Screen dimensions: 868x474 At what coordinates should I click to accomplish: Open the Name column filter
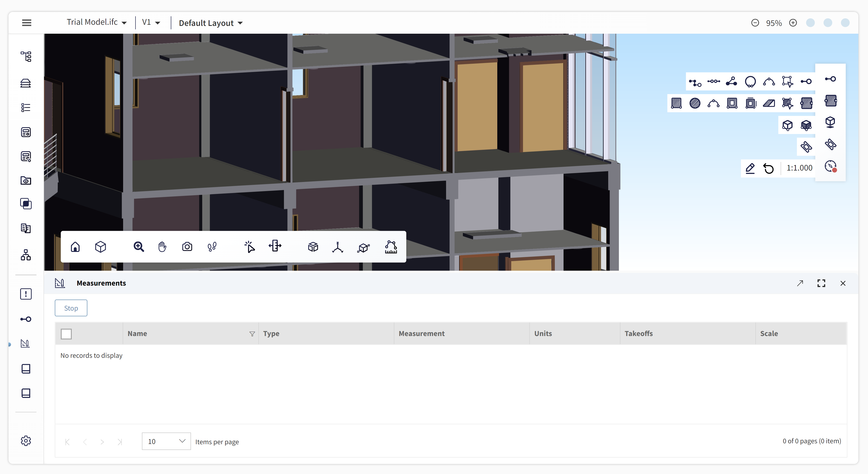click(252, 334)
